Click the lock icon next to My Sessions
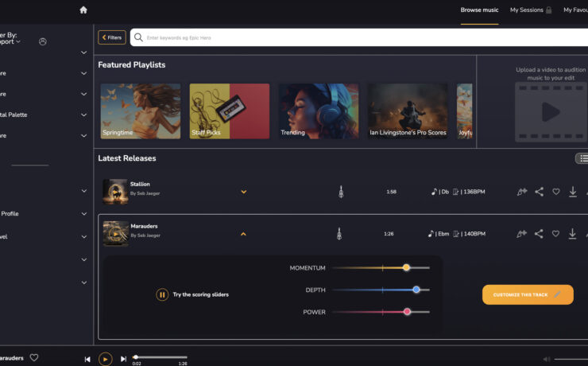This screenshot has height=366, width=588. click(548, 10)
